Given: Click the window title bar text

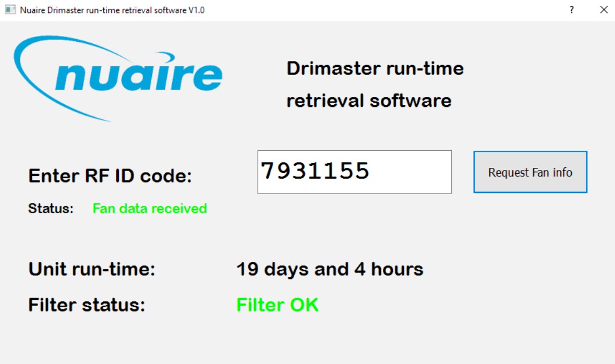Looking at the screenshot, I should tap(112, 10).
